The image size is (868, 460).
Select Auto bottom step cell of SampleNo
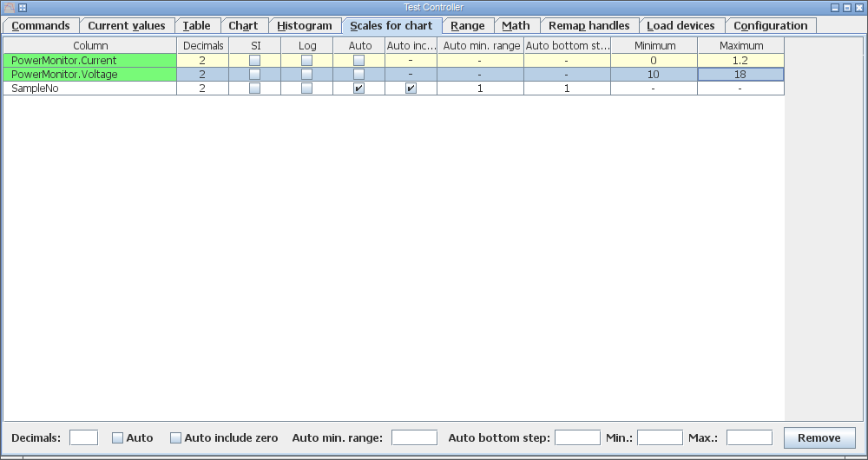(567, 88)
